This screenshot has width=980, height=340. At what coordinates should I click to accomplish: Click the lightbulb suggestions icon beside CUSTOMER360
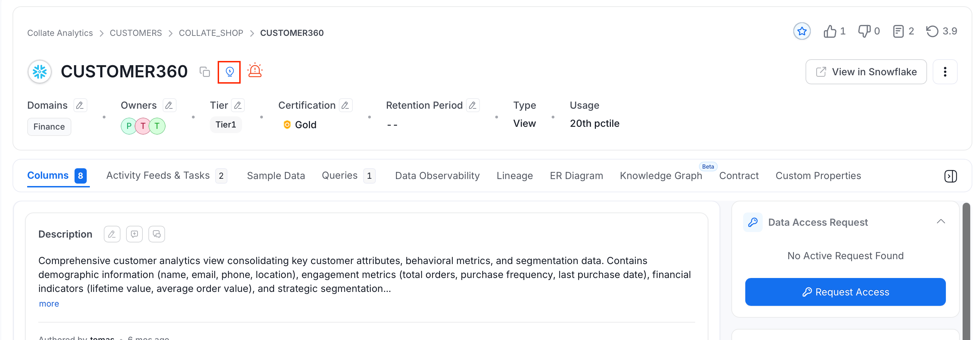pos(230,71)
